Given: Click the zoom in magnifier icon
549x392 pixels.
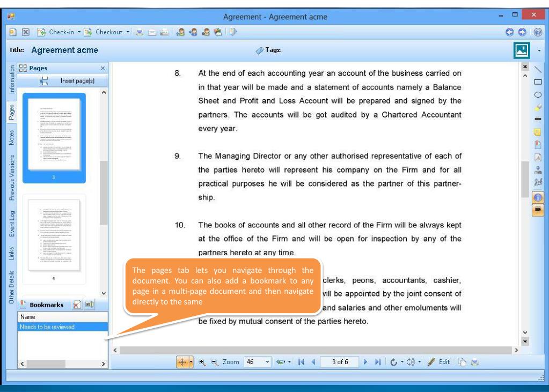Looking at the screenshot, I should pos(202,362).
